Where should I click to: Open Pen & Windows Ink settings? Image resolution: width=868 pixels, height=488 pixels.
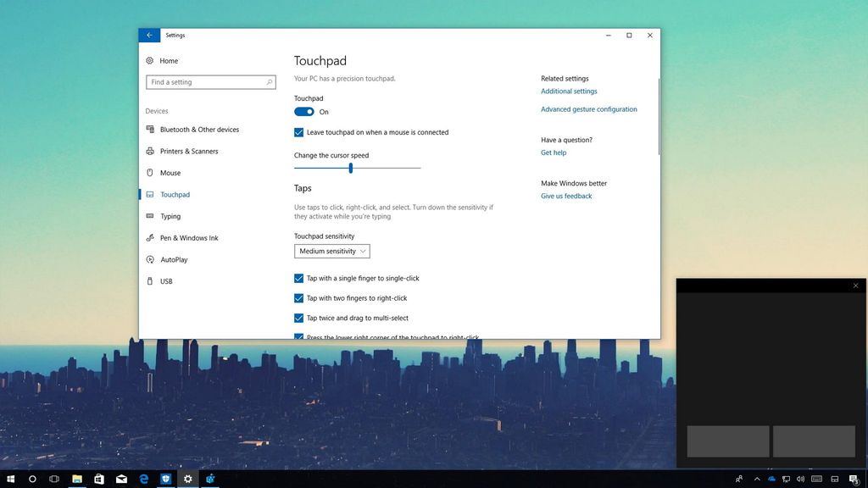149,237
